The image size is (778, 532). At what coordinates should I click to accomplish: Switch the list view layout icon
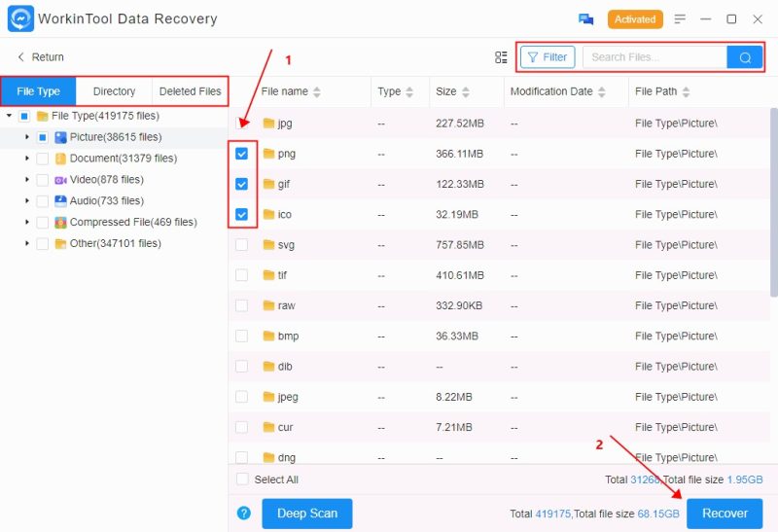click(501, 57)
